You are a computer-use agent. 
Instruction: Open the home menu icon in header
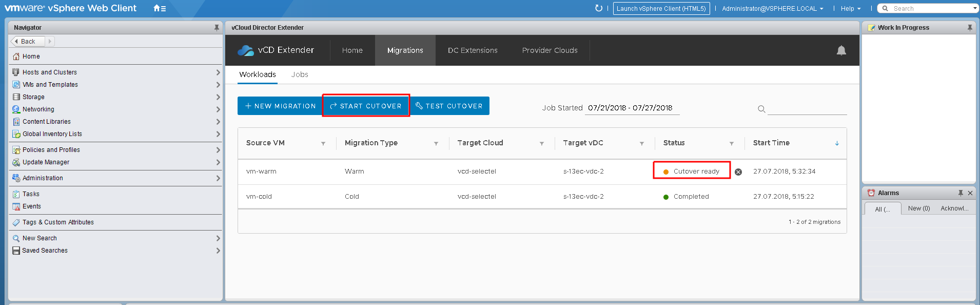coord(160,8)
